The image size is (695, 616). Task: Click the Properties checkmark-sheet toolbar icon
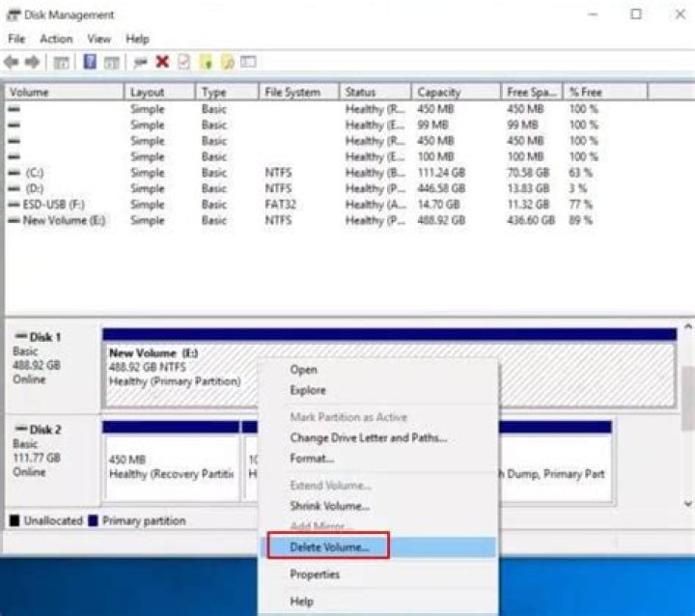point(184,62)
